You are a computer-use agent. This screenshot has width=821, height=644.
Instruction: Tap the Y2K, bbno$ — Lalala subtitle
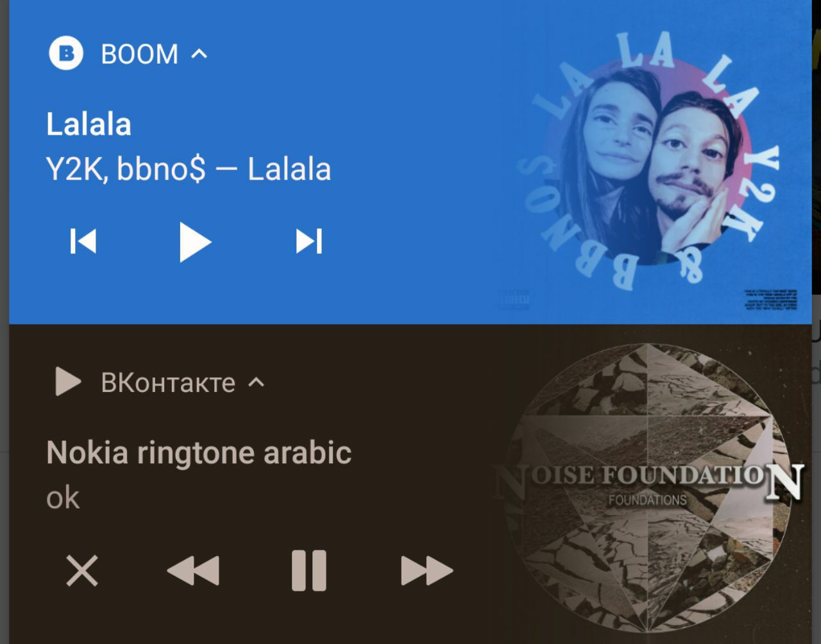click(x=189, y=169)
